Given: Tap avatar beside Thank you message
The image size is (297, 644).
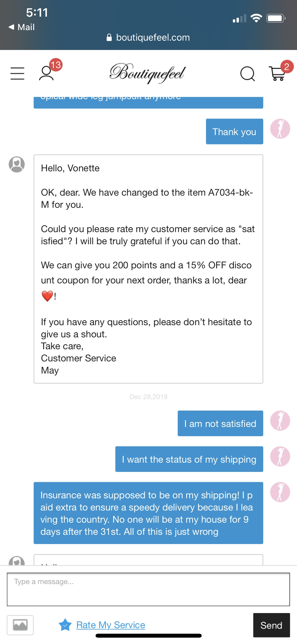Looking at the screenshot, I should click(280, 129).
